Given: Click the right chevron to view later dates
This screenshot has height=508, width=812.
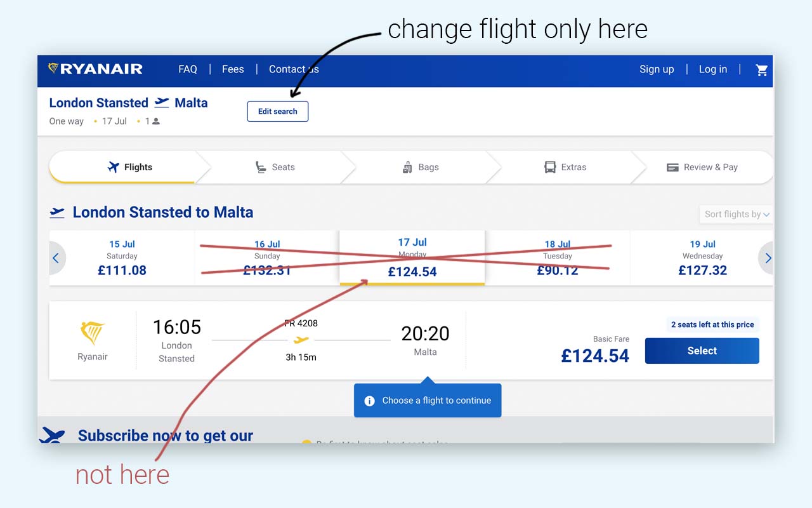Looking at the screenshot, I should click(768, 258).
